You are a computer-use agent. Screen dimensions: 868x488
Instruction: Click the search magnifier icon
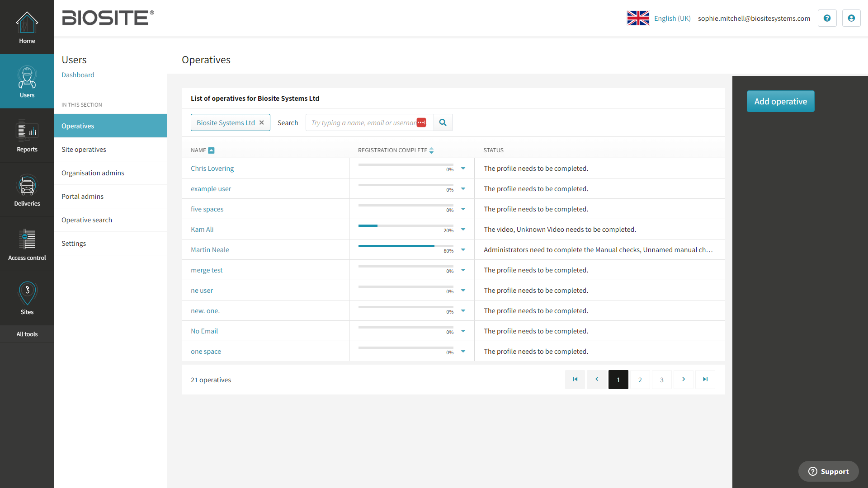pos(443,122)
